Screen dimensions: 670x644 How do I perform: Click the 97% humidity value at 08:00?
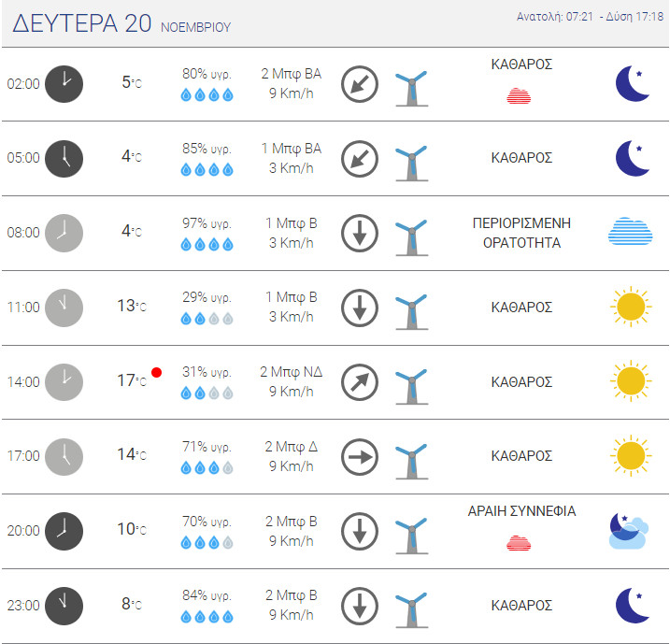[x=207, y=223]
